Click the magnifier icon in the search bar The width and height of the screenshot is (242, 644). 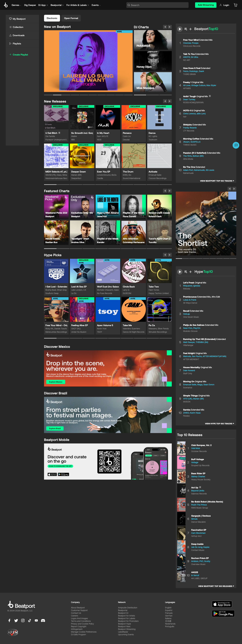click(129, 5)
